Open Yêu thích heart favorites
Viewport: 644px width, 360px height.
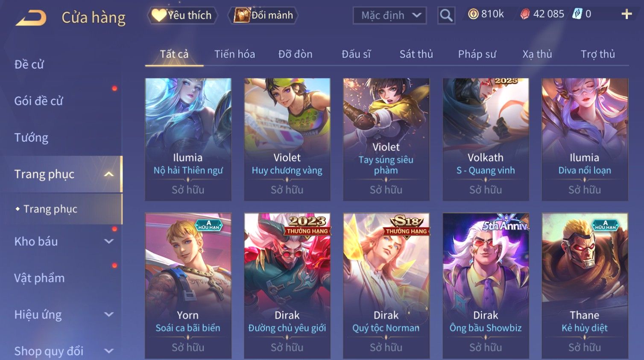pyautogui.click(x=182, y=15)
